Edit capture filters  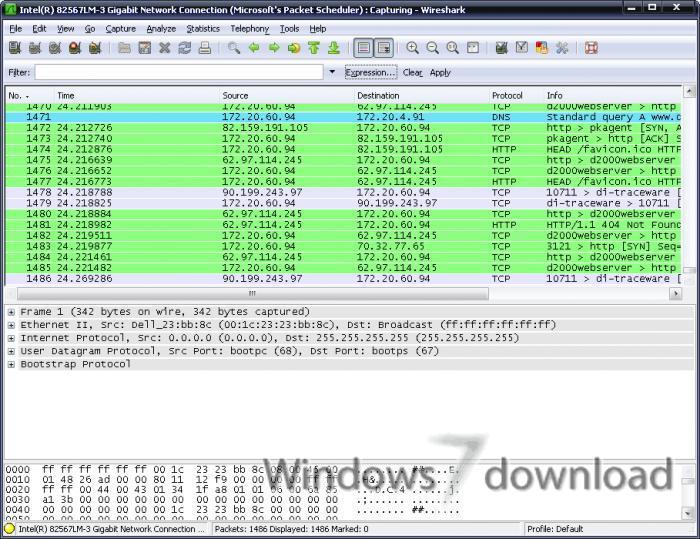[502, 48]
